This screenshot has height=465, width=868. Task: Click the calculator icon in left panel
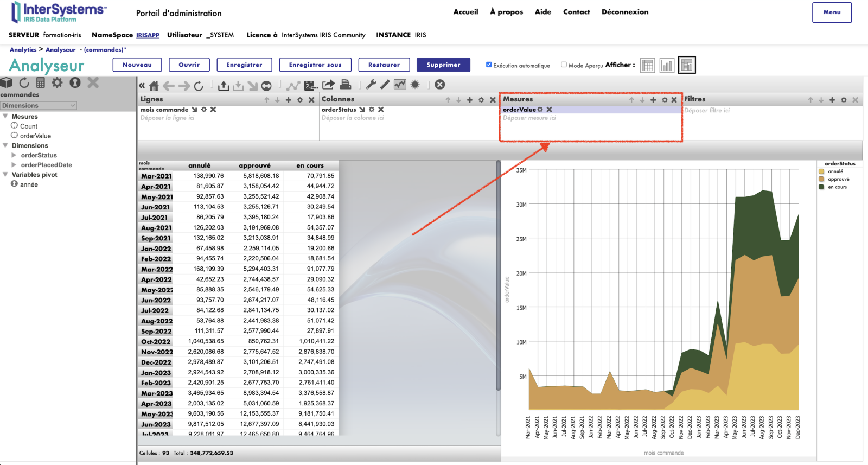tap(41, 82)
